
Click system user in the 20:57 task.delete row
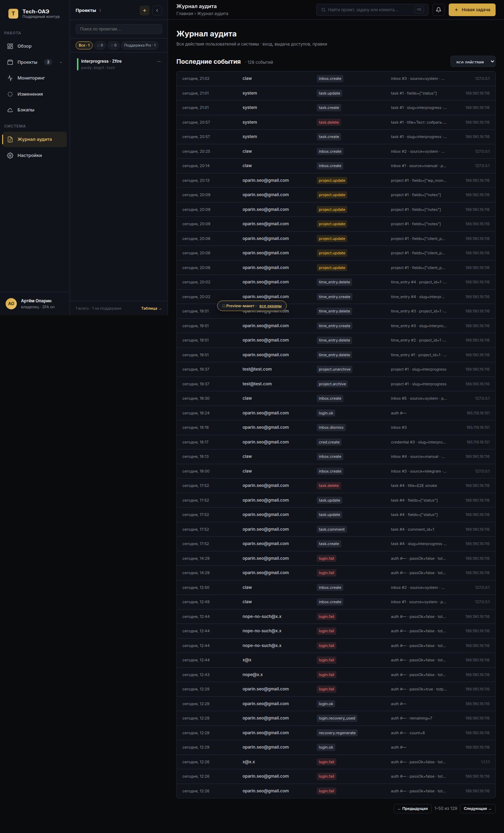click(x=250, y=122)
